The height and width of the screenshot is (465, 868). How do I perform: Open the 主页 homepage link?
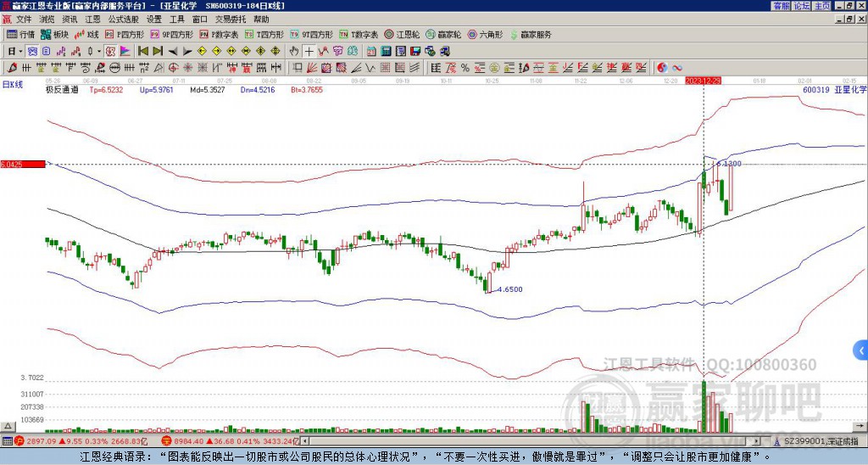click(x=822, y=6)
